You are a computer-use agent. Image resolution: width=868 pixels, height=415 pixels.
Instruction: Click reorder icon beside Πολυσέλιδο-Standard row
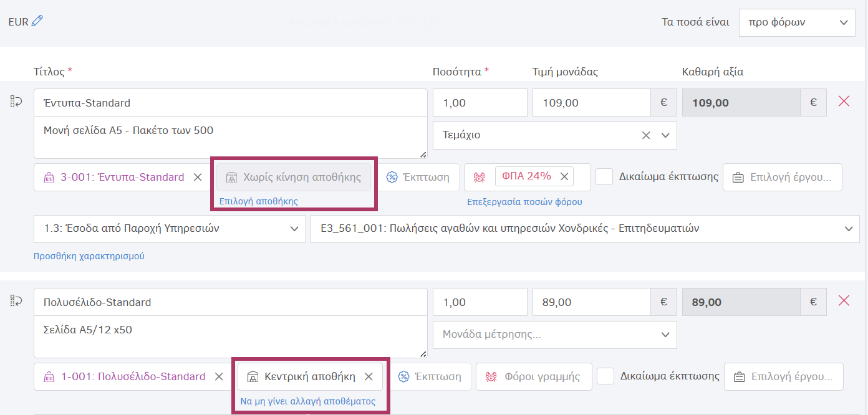[16, 301]
